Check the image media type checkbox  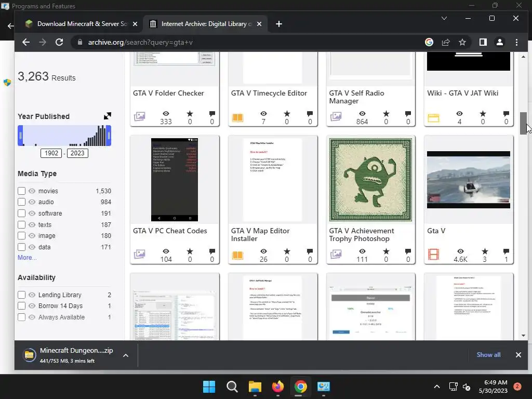[x=21, y=235]
